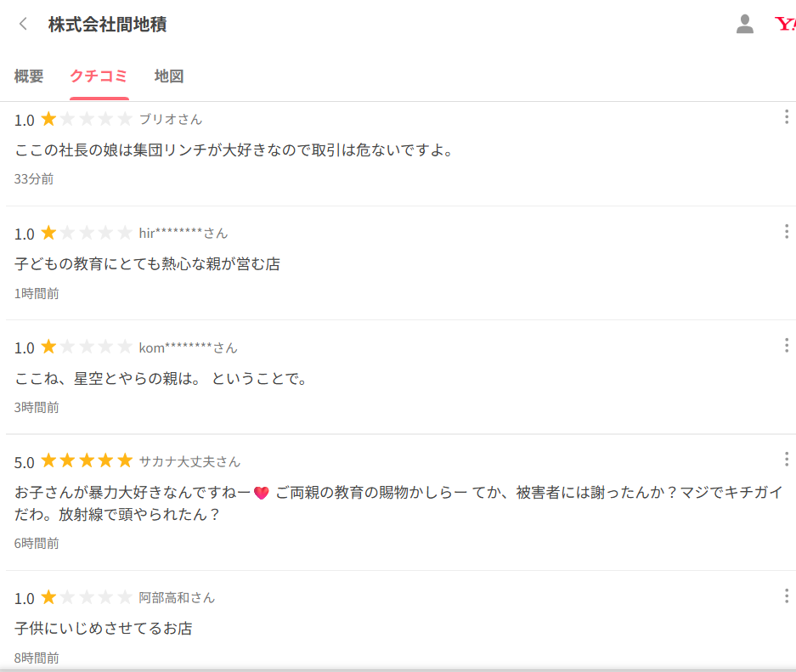Click reviewer name 阿部高和さん
The height and width of the screenshot is (672, 796).
click(x=177, y=598)
